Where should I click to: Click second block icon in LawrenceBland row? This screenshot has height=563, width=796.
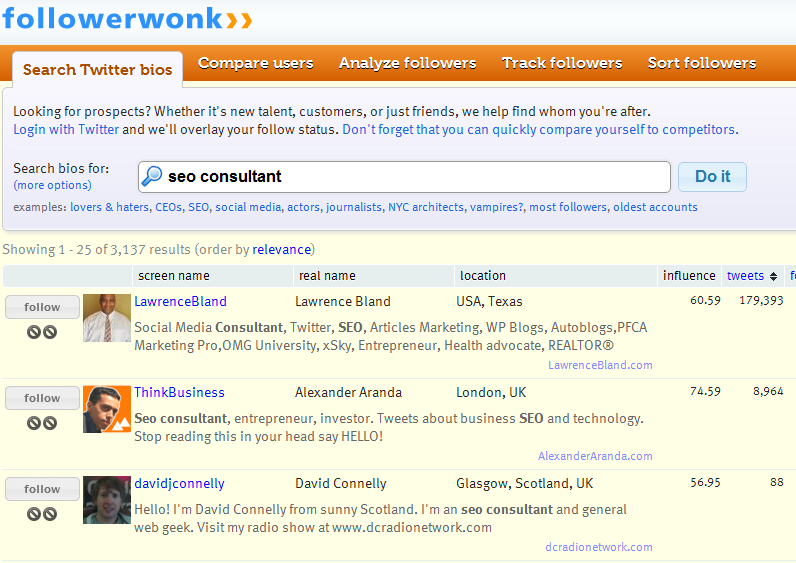50,332
